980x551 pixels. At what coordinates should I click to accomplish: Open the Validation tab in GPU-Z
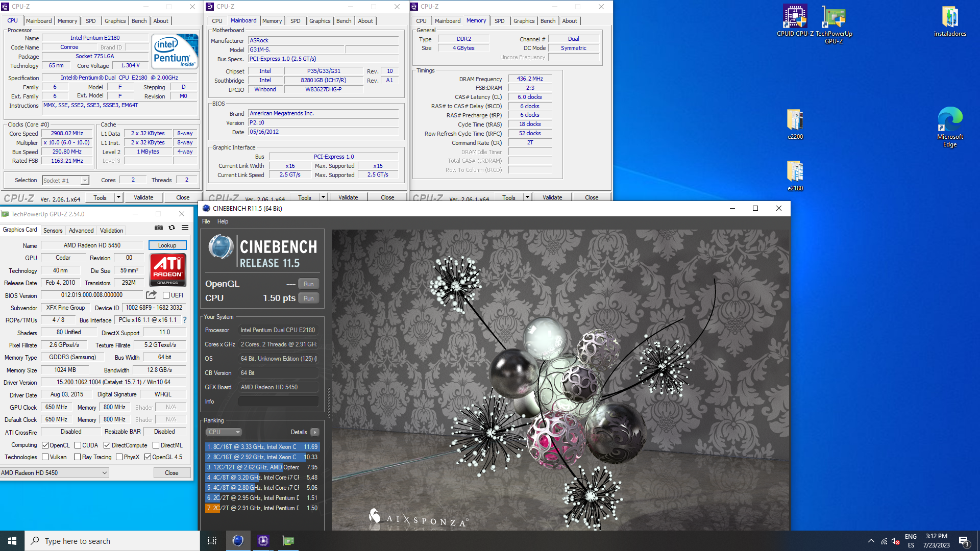(111, 231)
